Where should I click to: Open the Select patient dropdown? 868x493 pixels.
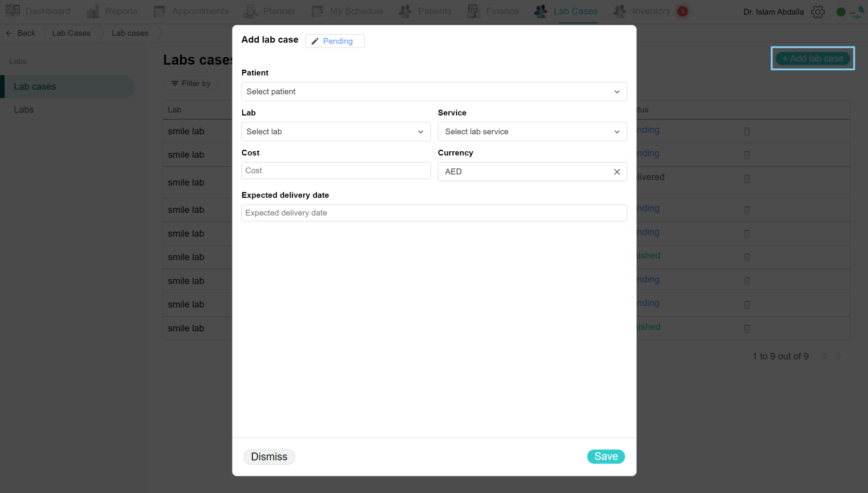433,92
